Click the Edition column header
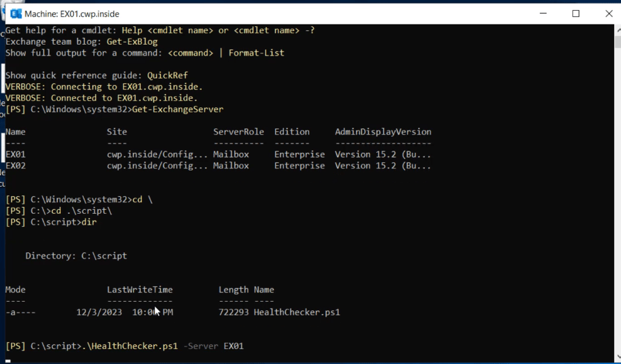 [292, 132]
